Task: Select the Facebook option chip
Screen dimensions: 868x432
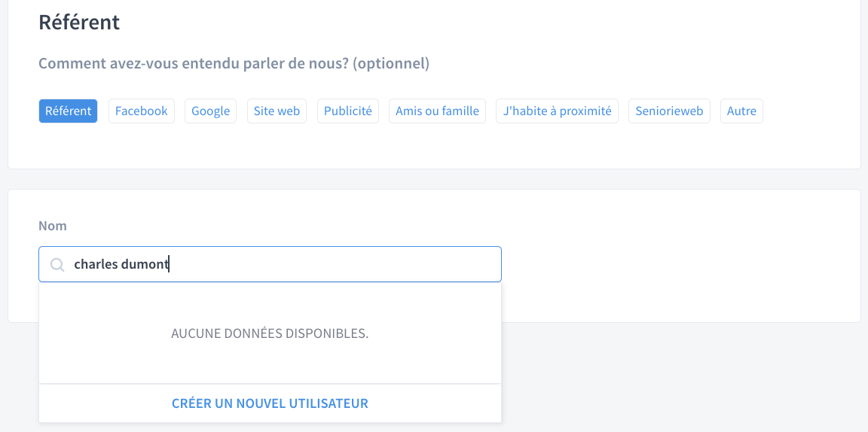Action: 141,111
